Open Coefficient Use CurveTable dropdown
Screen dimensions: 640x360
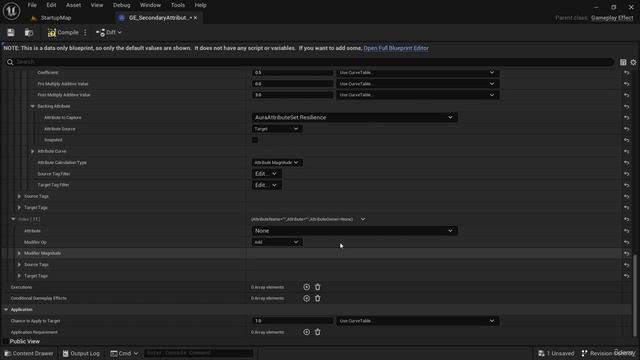417,73
